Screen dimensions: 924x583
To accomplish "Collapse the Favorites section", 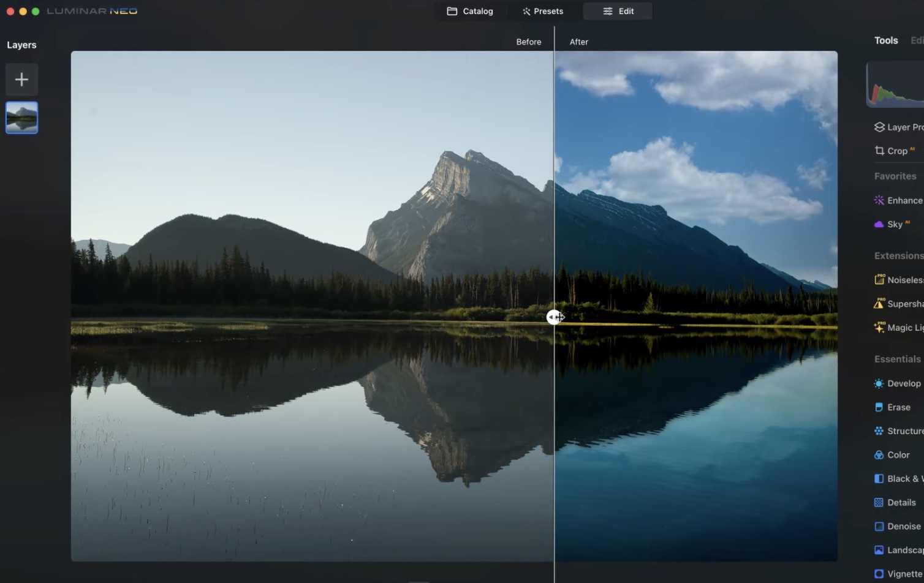I will 895,176.
